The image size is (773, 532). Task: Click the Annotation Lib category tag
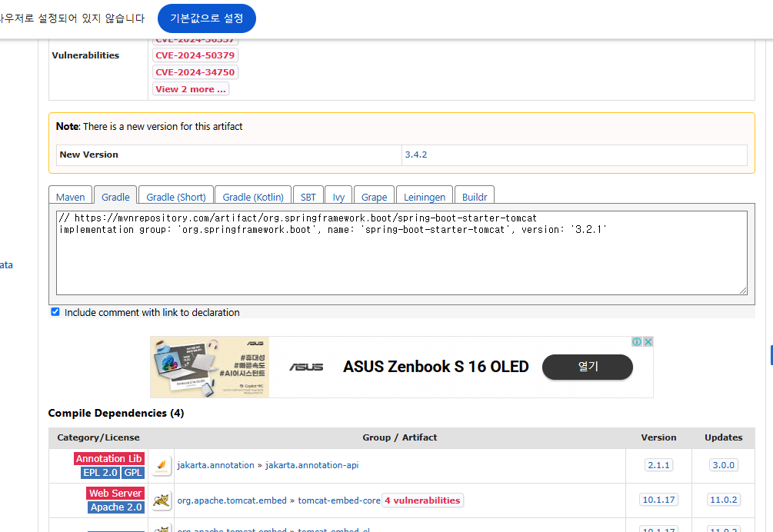click(x=109, y=459)
